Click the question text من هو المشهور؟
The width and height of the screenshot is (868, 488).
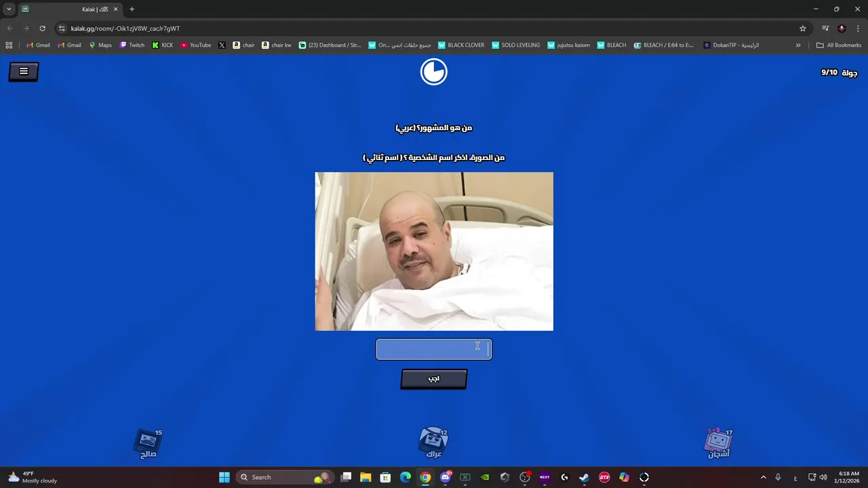434,128
